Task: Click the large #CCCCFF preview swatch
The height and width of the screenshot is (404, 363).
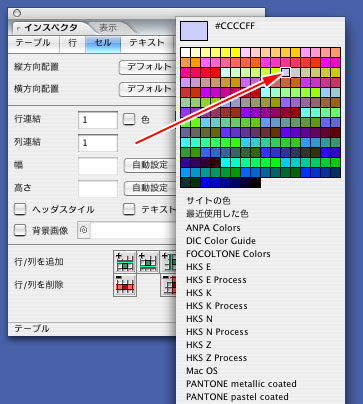Action: click(x=194, y=31)
